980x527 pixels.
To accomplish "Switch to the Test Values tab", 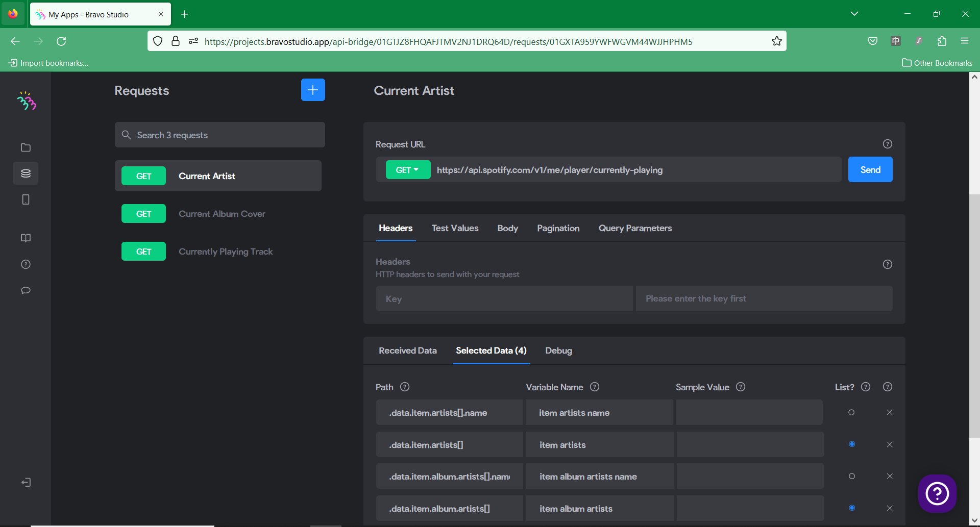I will tap(455, 228).
